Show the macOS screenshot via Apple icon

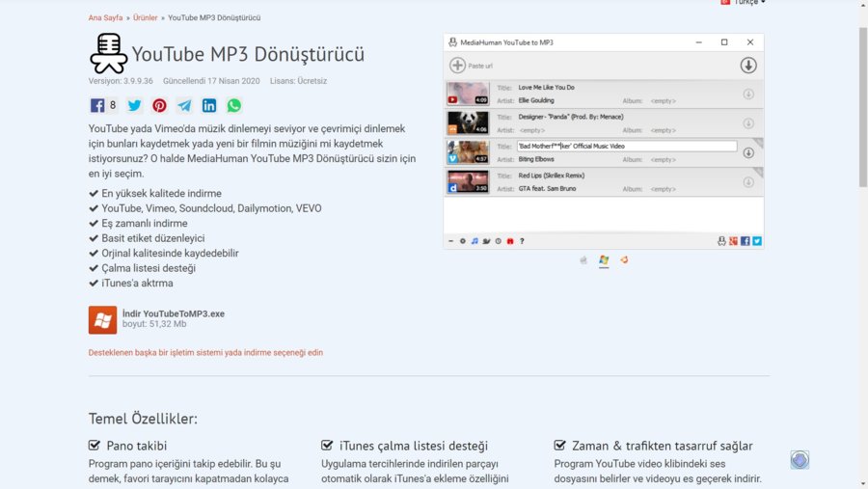(583, 260)
